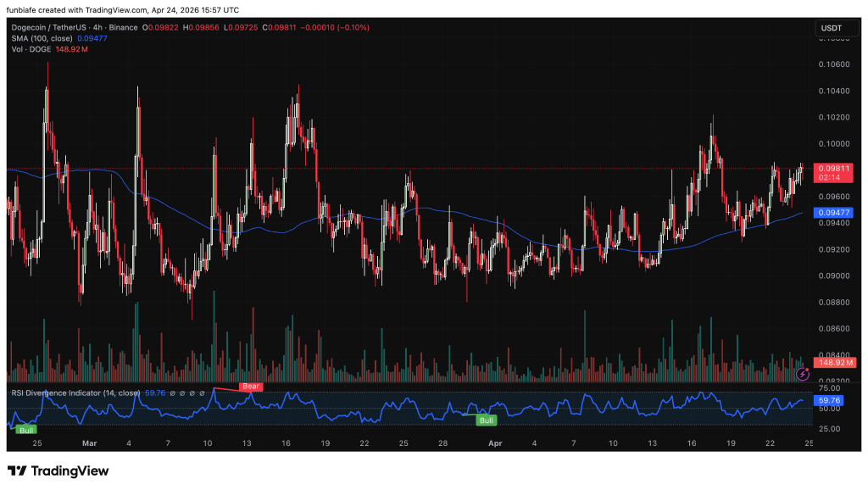This screenshot has width=868, height=490.
Task: Click the purple lightning bolt icon
Action: click(803, 373)
